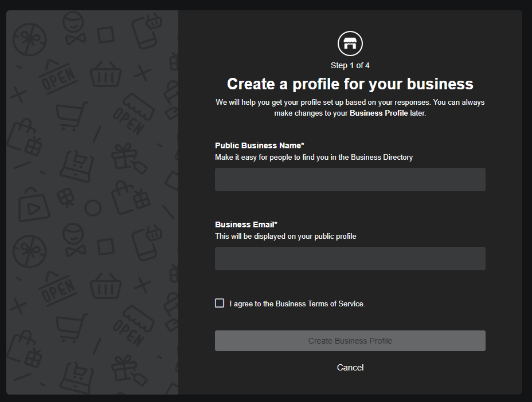Click the "Step 1 of 4" indicator
Screen dimensions: 532x402
click(350, 65)
